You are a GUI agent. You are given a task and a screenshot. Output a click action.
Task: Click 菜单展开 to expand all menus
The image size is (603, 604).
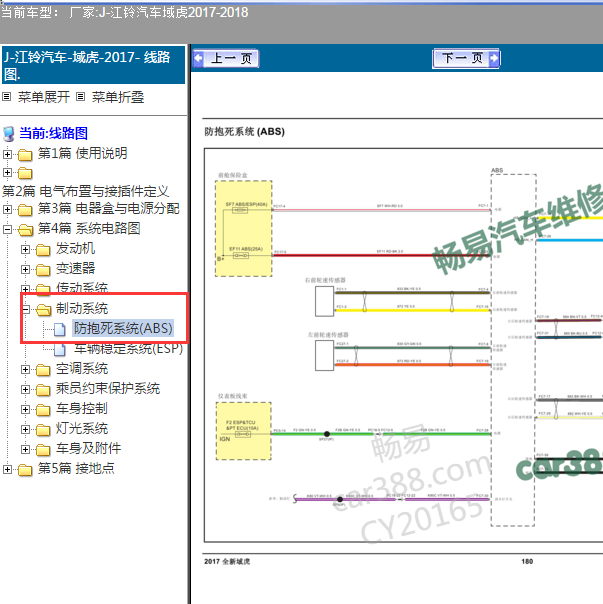(x=44, y=97)
